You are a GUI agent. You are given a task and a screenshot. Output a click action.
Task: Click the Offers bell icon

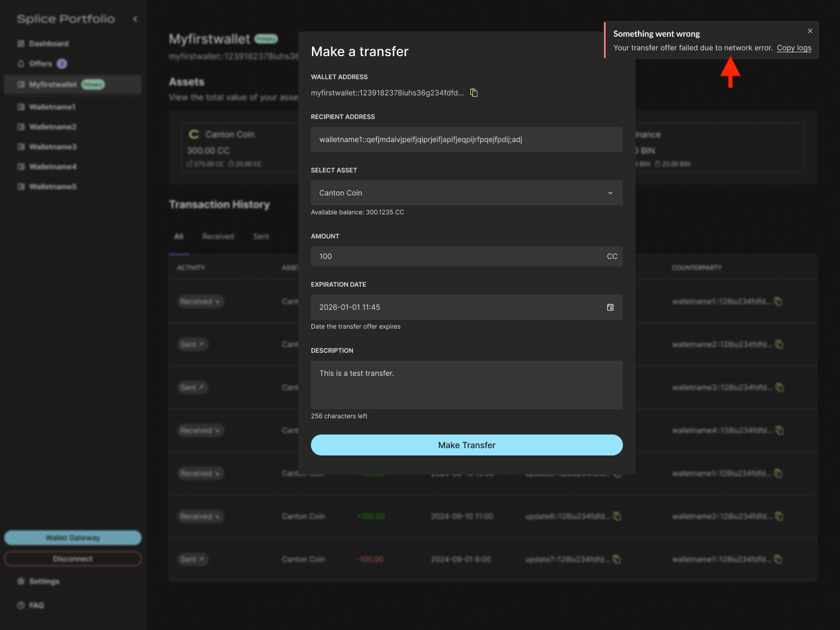pos(21,63)
